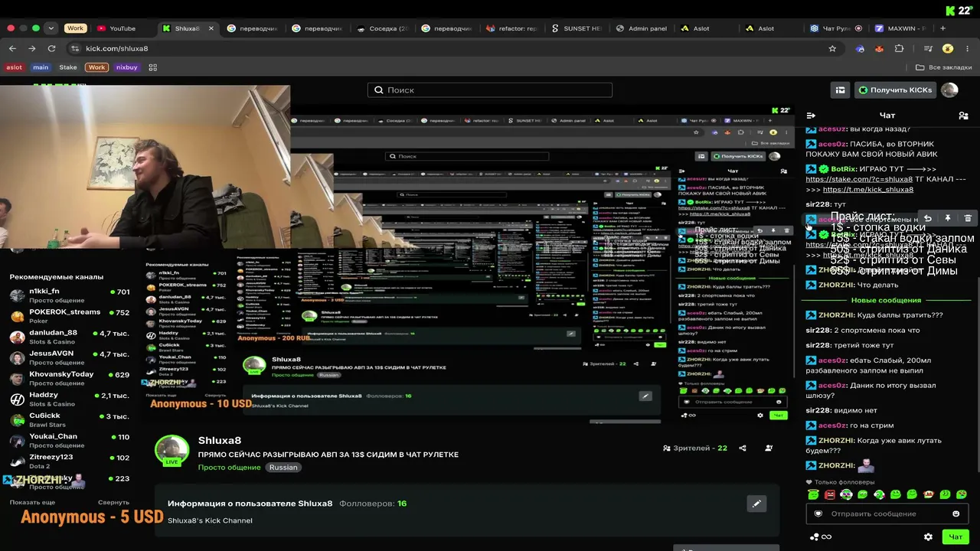Click the Shluxa8 LIVE avatar
The height and width of the screenshot is (551, 980).
click(x=171, y=451)
